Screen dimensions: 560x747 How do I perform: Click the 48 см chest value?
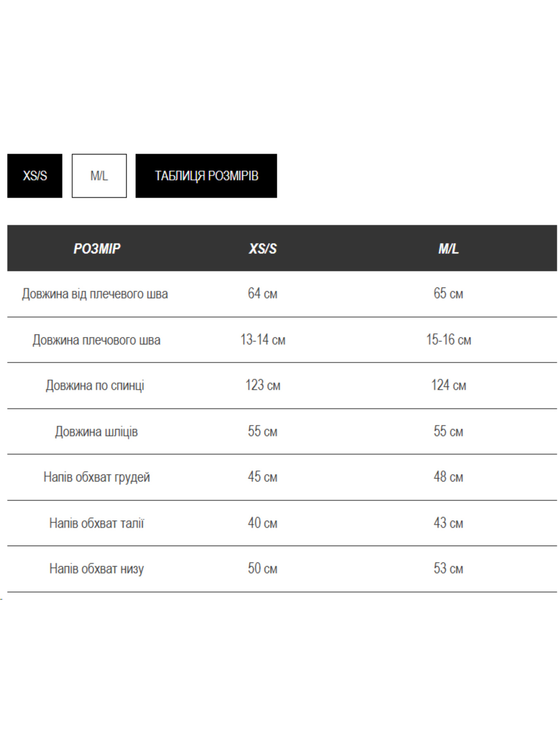coord(448,477)
